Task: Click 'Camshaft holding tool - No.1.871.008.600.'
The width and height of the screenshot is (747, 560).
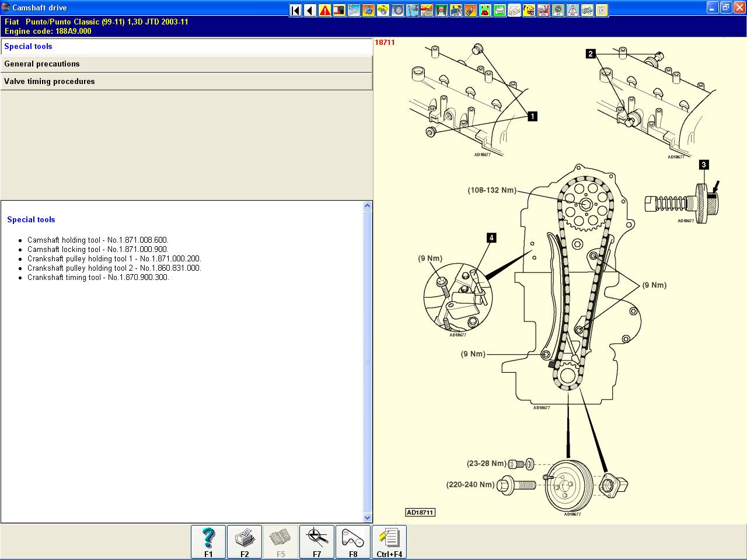Action: tap(97, 240)
